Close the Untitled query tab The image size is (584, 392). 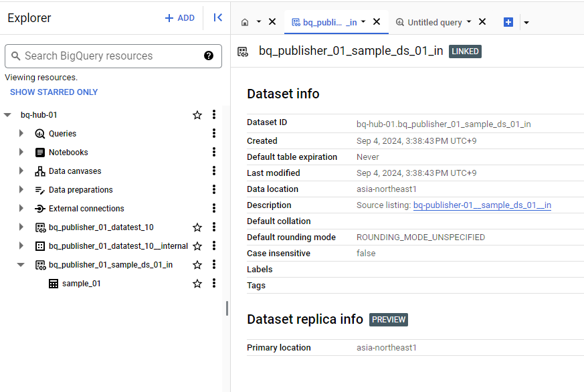point(482,22)
